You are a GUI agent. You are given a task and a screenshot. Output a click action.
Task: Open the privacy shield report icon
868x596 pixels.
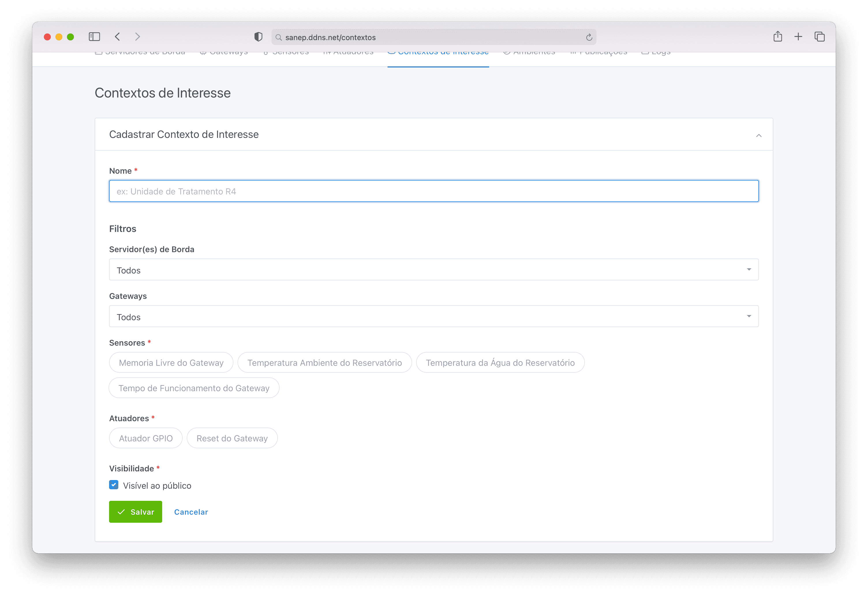(x=258, y=37)
